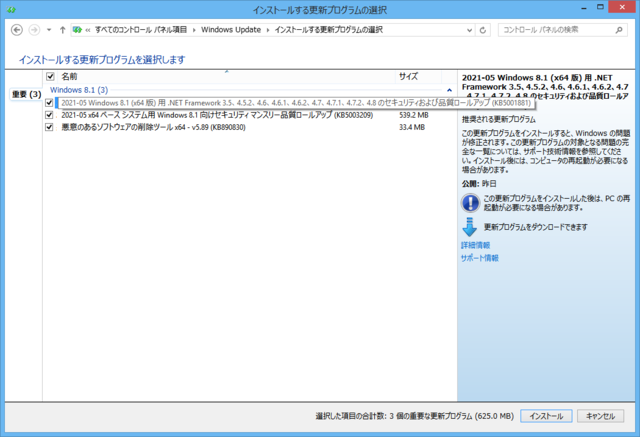Click the window title bar app icon
The height and width of the screenshot is (437, 640).
11,9
